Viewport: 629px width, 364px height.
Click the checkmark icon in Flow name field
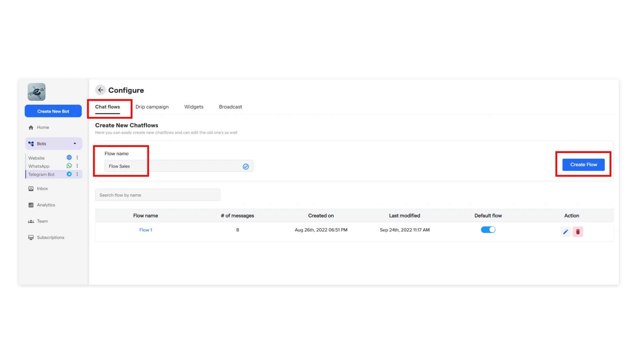(246, 166)
